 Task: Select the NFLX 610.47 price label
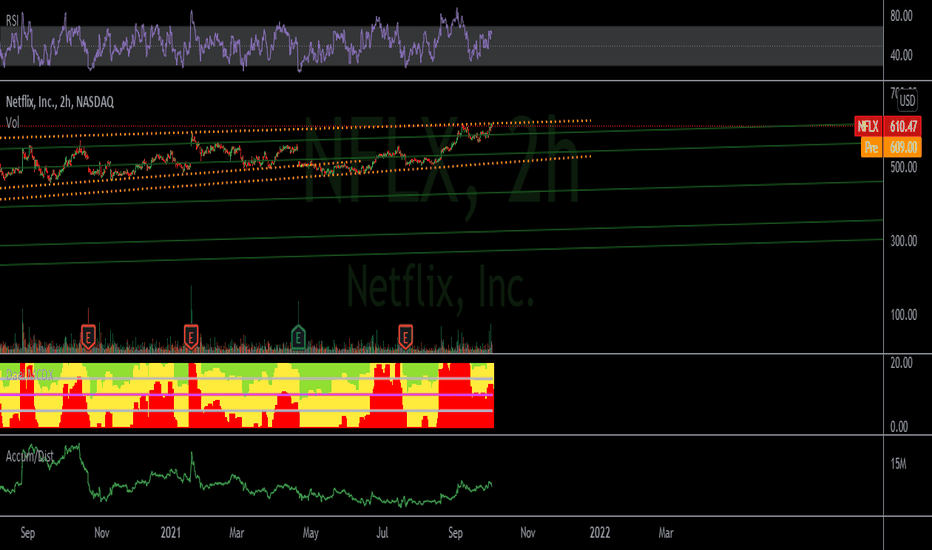tap(888, 126)
